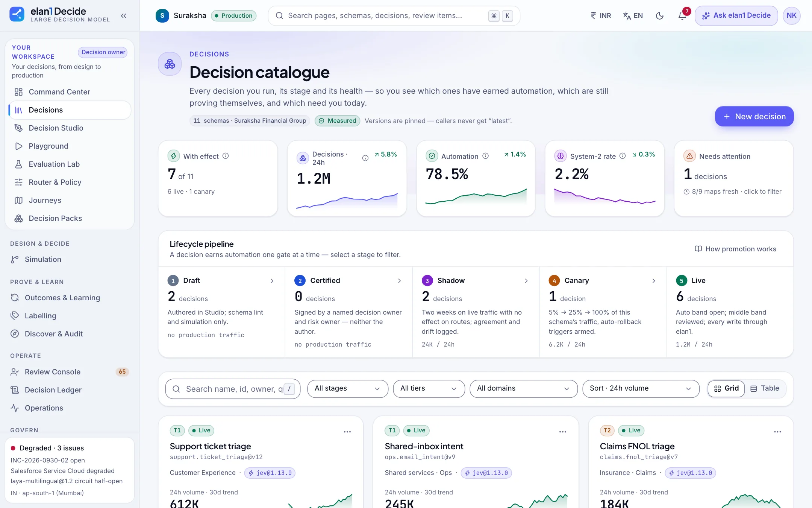Open Evaluation Lab in sidebar
This screenshot has height=508, width=812.
click(70, 164)
